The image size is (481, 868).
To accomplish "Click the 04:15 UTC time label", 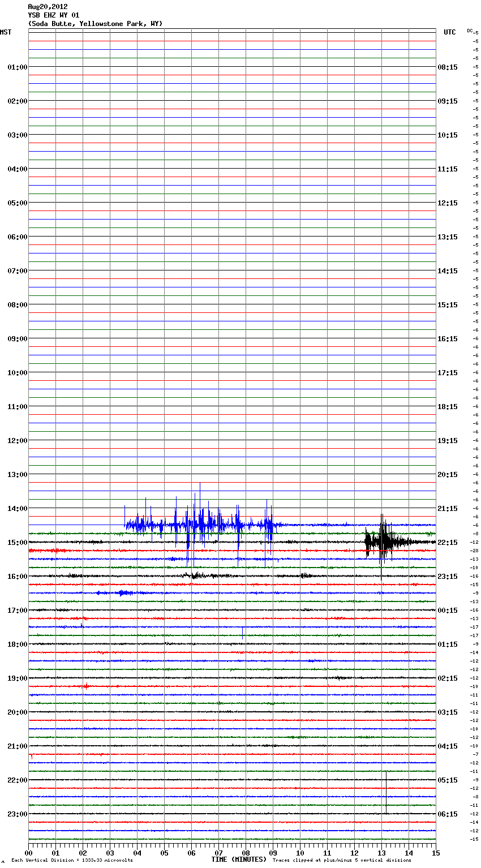I will pyautogui.click(x=448, y=746).
